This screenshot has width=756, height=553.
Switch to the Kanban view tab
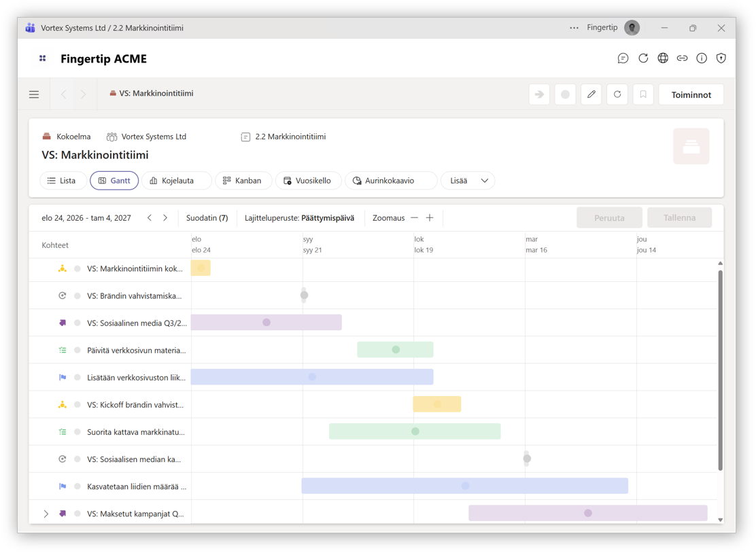pos(243,181)
